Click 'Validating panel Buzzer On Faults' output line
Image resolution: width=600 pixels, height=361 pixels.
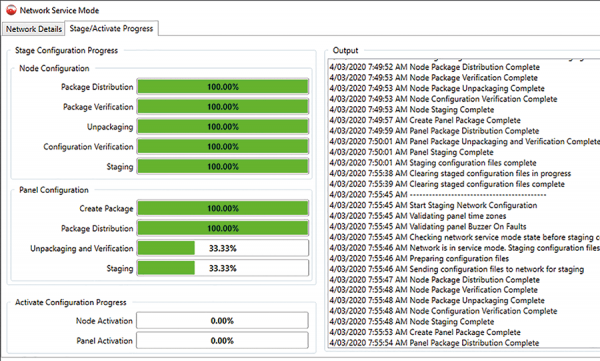[428, 227]
